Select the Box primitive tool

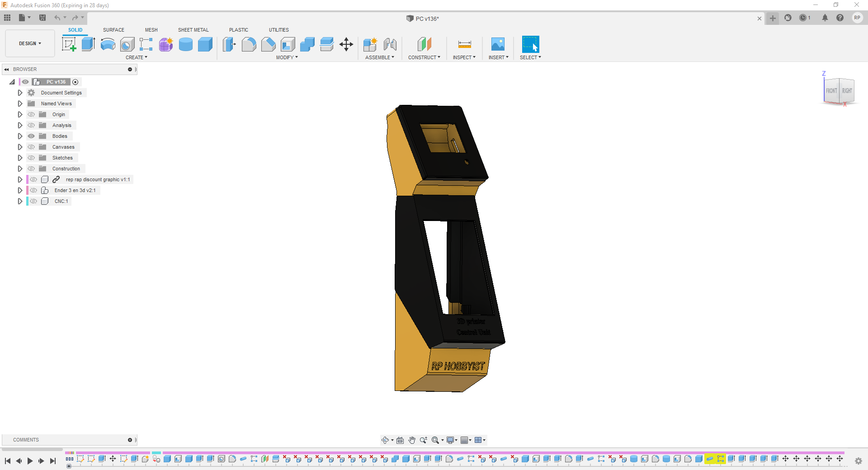pos(205,44)
